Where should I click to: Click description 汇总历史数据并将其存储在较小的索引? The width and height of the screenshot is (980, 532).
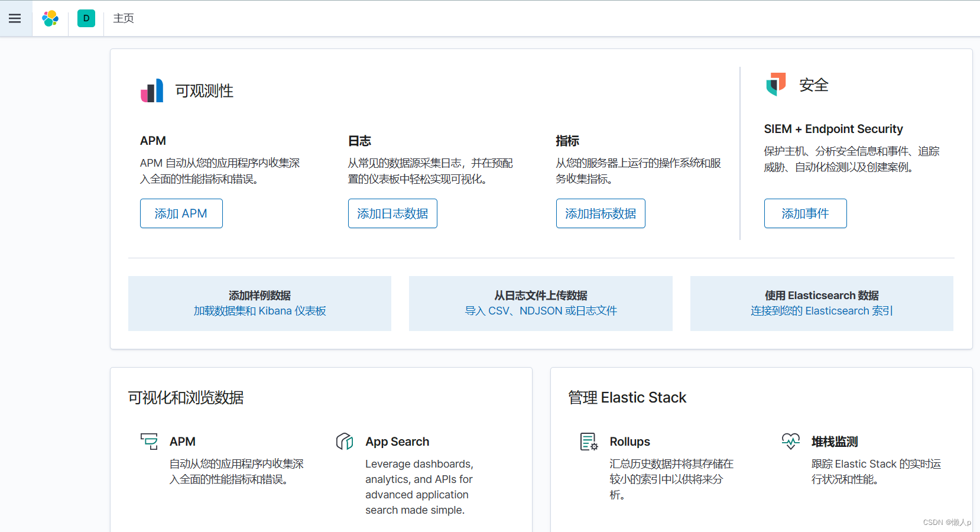tap(671, 479)
